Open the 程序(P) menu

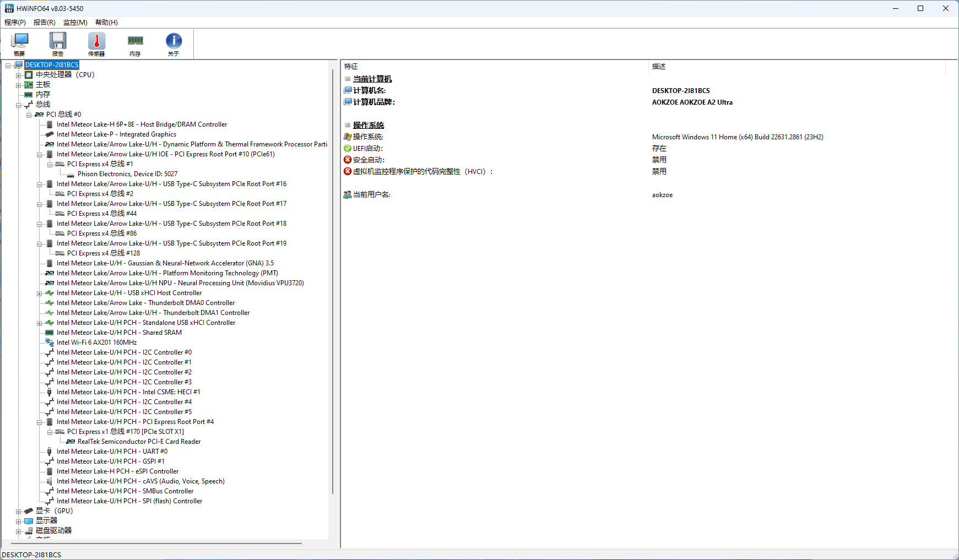(x=15, y=23)
